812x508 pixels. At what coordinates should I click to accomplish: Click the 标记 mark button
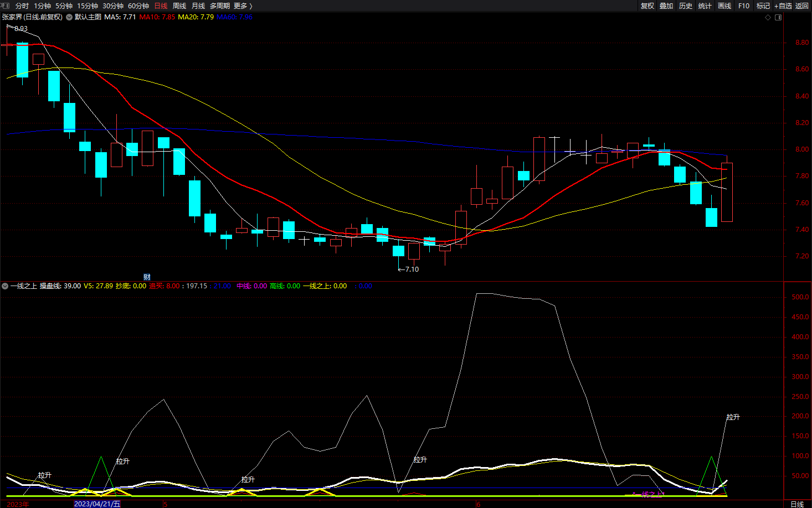click(763, 6)
